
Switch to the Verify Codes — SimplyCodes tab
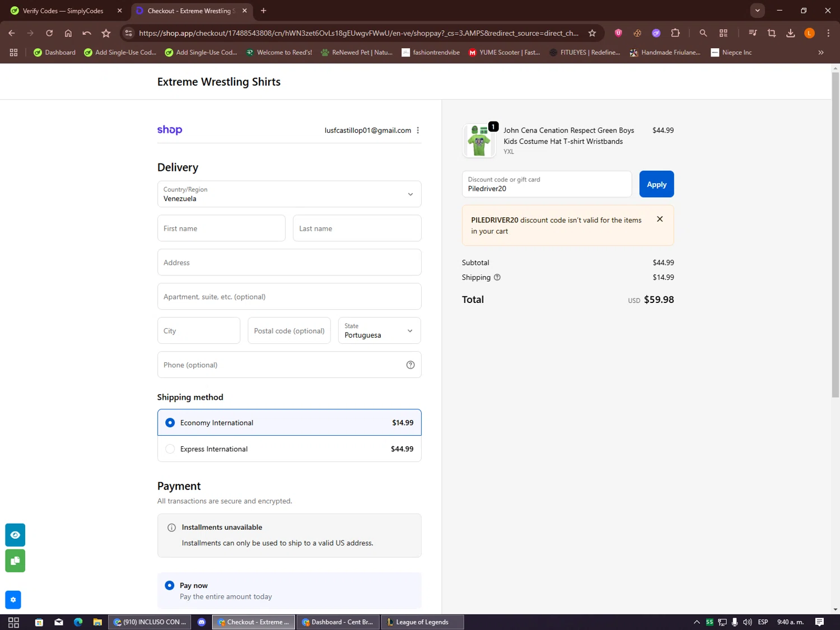(x=63, y=11)
